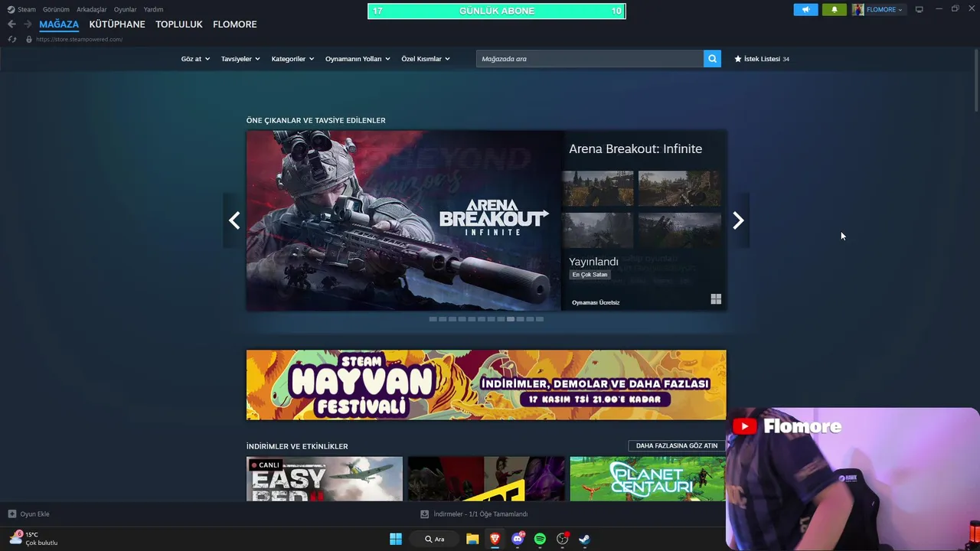Screen dimensions: 980x551
Task: Switch to the TOPLULUK tab
Action: coord(179,24)
